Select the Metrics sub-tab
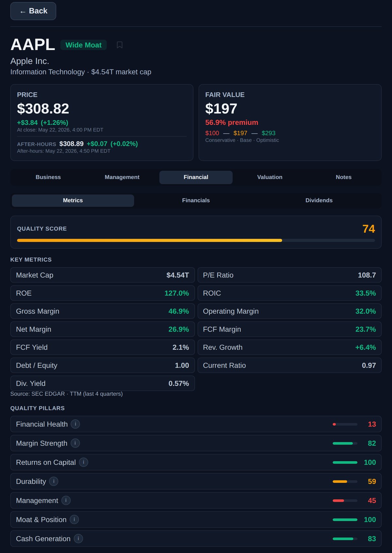 (73, 201)
